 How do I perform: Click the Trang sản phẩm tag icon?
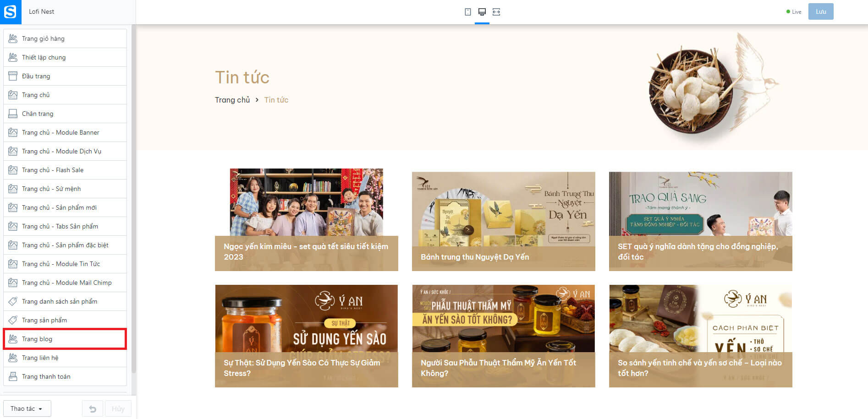[x=13, y=320]
